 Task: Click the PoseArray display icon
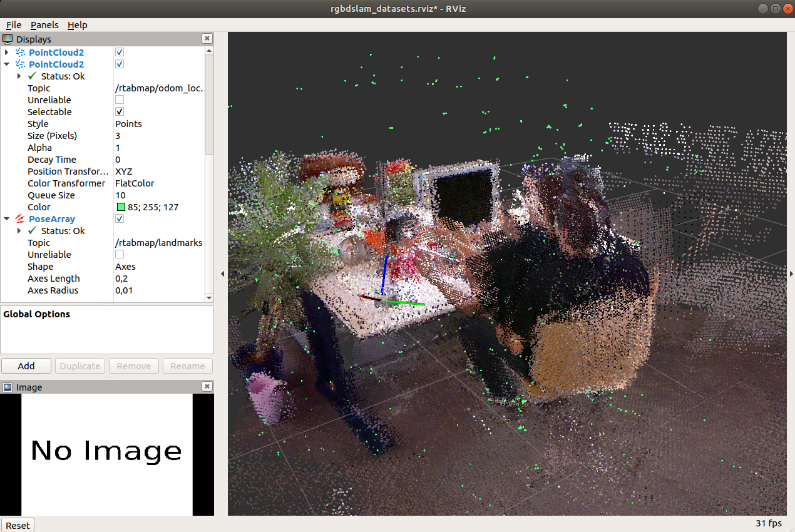[x=19, y=218]
